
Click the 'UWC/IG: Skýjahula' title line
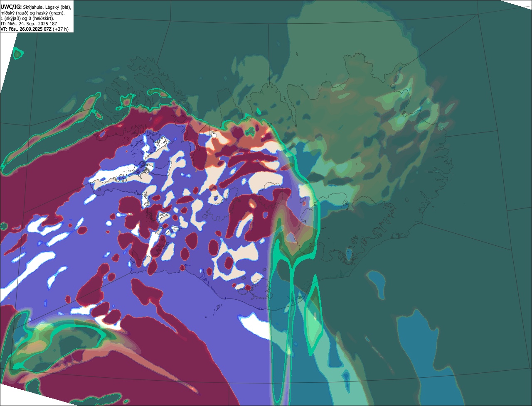[36, 7]
